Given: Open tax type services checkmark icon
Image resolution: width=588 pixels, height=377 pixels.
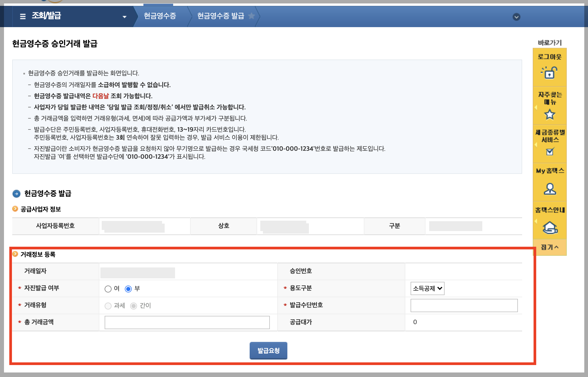Looking at the screenshot, I should (x=549, y=152).
